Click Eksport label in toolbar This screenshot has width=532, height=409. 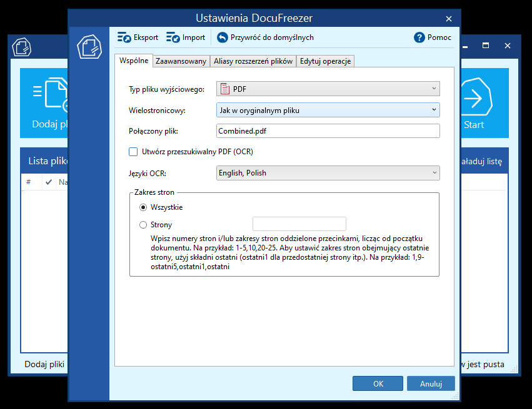pyautogui.click(x=146, y=37)
